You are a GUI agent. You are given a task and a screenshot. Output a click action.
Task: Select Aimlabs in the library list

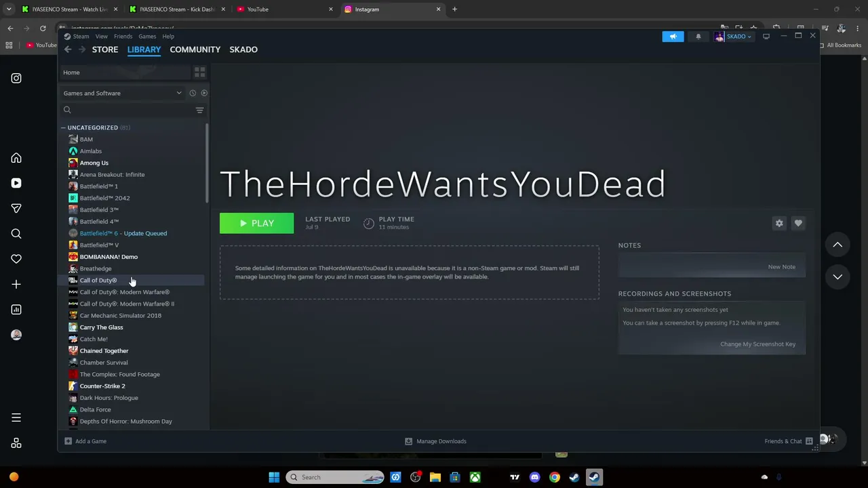pyautogui.click(x=91, y=151)
